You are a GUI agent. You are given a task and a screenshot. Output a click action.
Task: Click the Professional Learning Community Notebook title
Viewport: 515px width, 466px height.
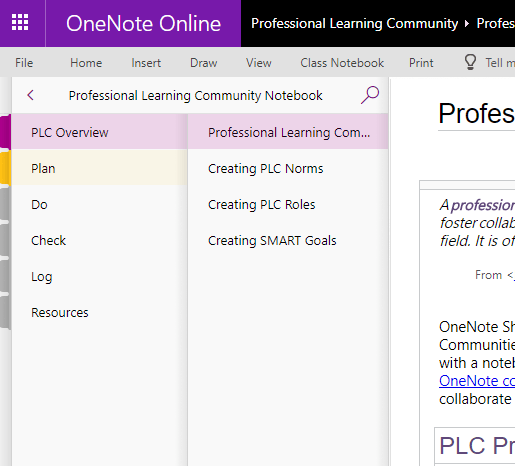click(195, 96)
